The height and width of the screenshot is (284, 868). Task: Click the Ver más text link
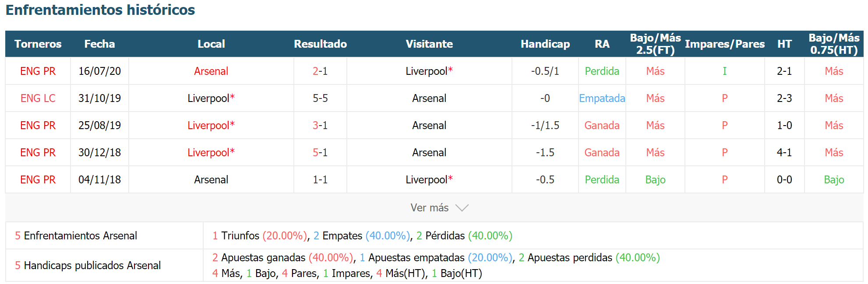click(x=429, y=208)
